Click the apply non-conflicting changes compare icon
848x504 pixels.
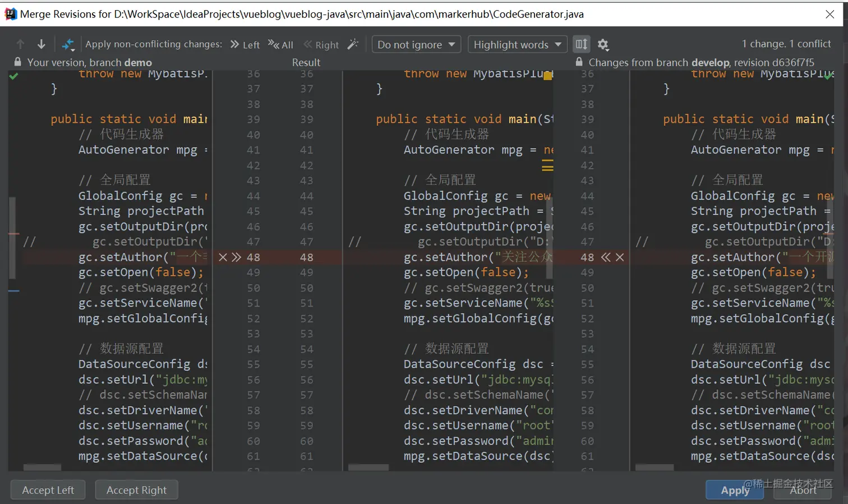(68, 44)
